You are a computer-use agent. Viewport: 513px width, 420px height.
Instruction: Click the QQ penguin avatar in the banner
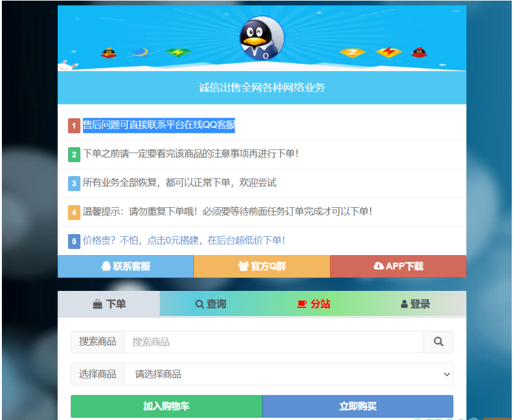point(262,38)
